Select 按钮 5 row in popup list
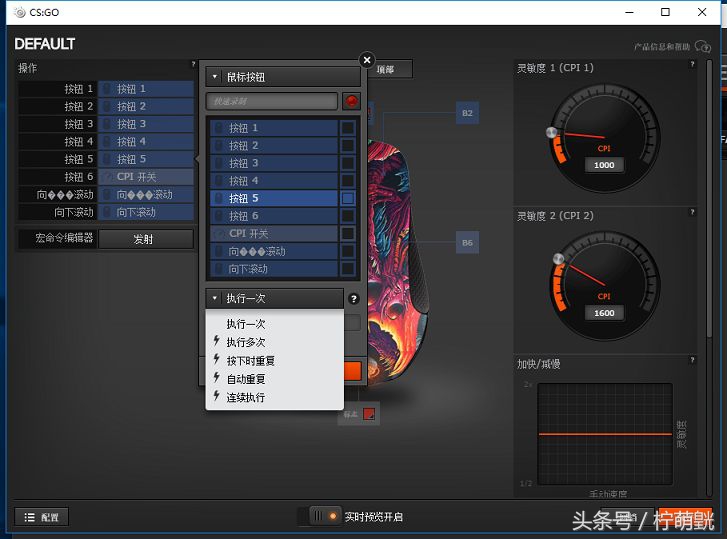Viewport: 727px width, 539px height. click(x=274, y=198)
